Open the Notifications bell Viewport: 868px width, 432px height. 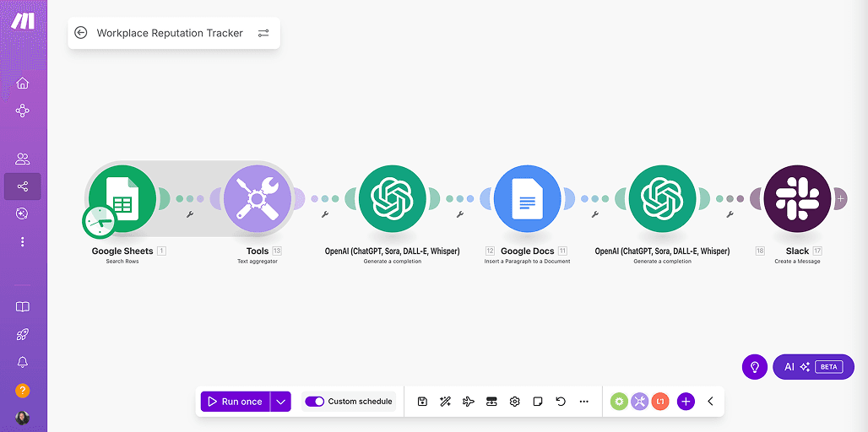coord(22,362)
